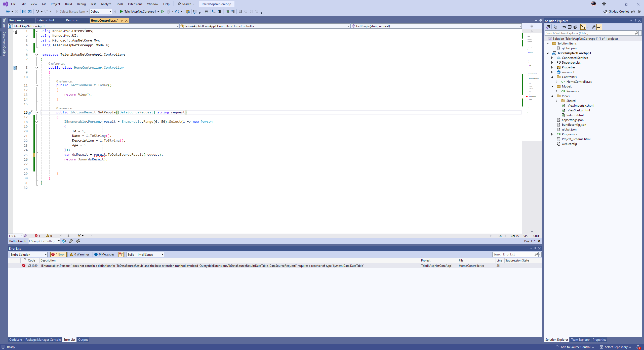Open GitHub Copilot button

pyautogui.click(x=616, y=12)
